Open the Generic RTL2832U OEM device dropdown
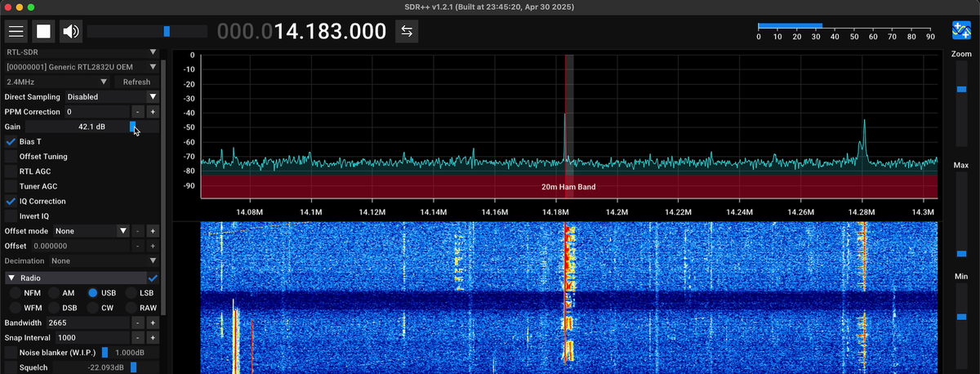980x374 pixels. (x=82, y=67)
